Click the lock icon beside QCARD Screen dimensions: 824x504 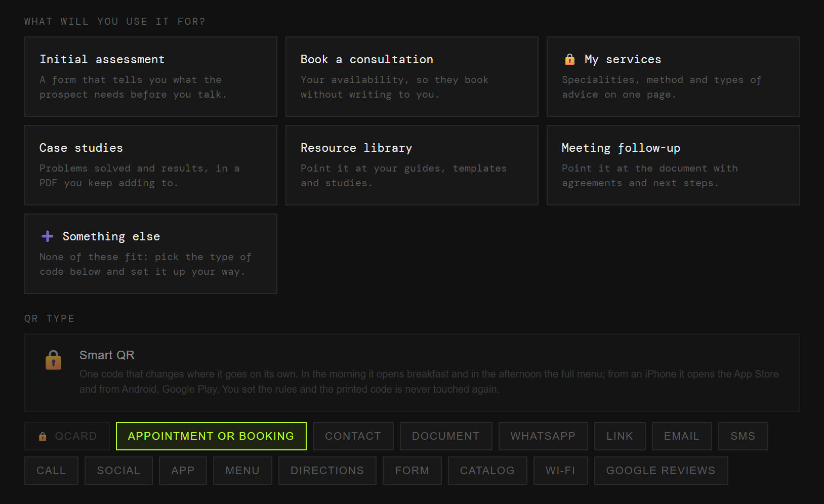43,436
